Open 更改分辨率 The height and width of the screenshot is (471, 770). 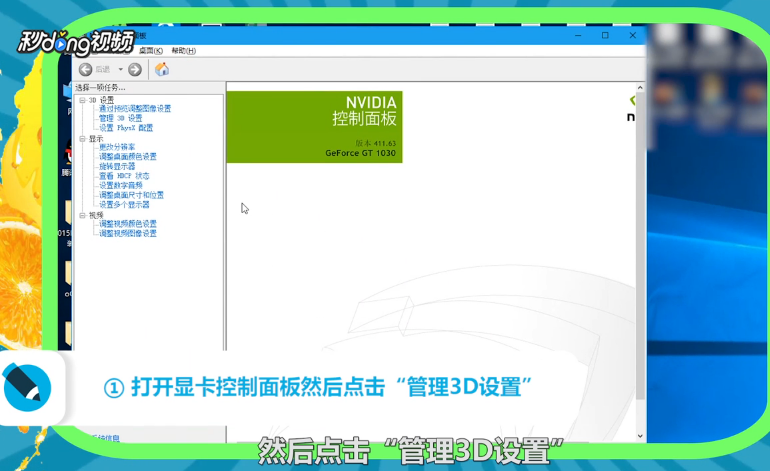coord(117,147)
